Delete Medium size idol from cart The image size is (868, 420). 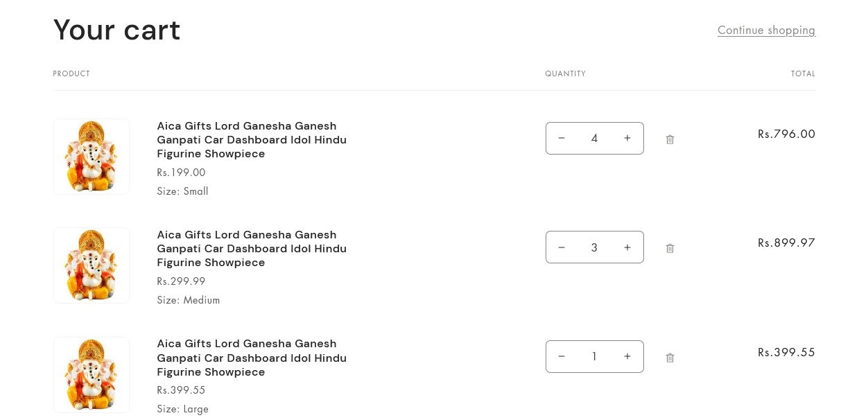click(x=670, y=248)
